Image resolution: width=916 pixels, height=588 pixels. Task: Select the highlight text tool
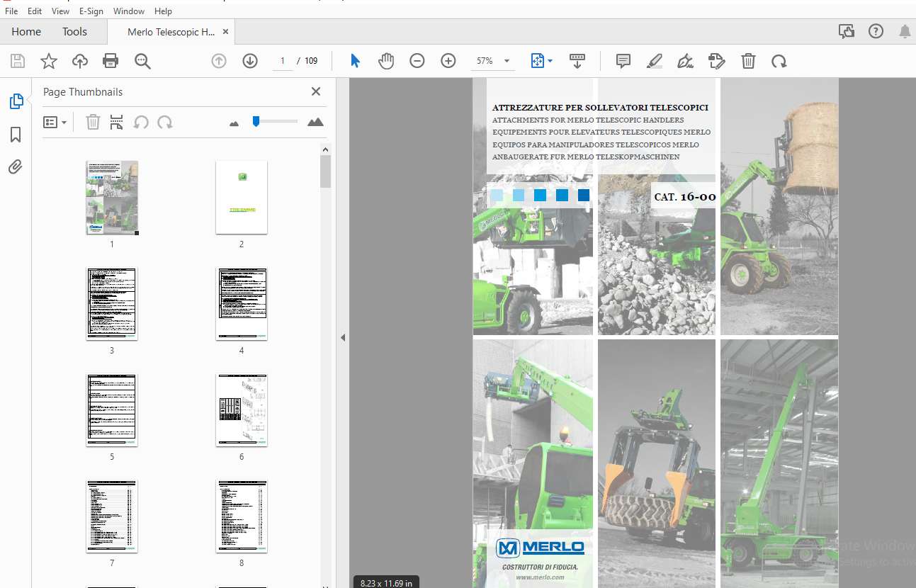coord(655,61)
